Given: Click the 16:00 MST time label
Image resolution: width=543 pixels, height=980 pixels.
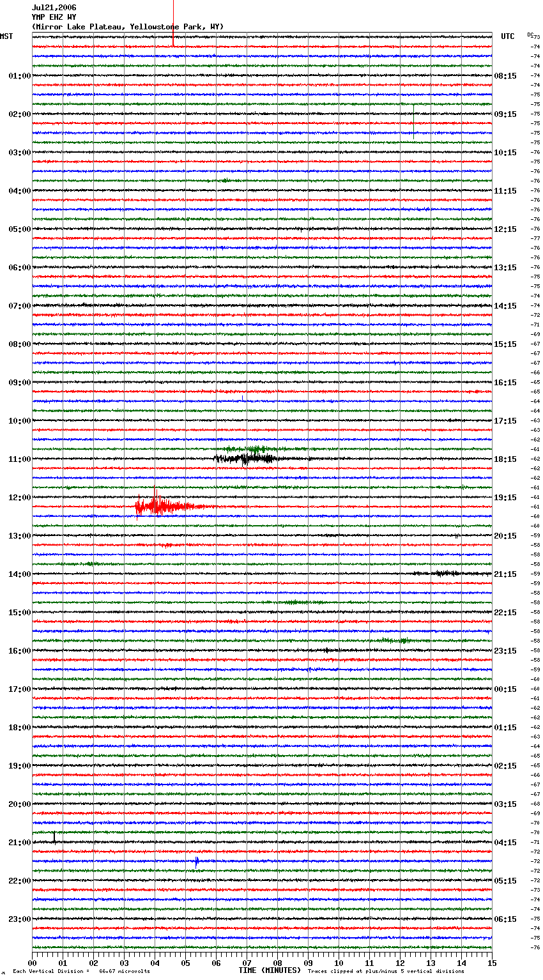Looking at the screenshot, I should (20, 651).
